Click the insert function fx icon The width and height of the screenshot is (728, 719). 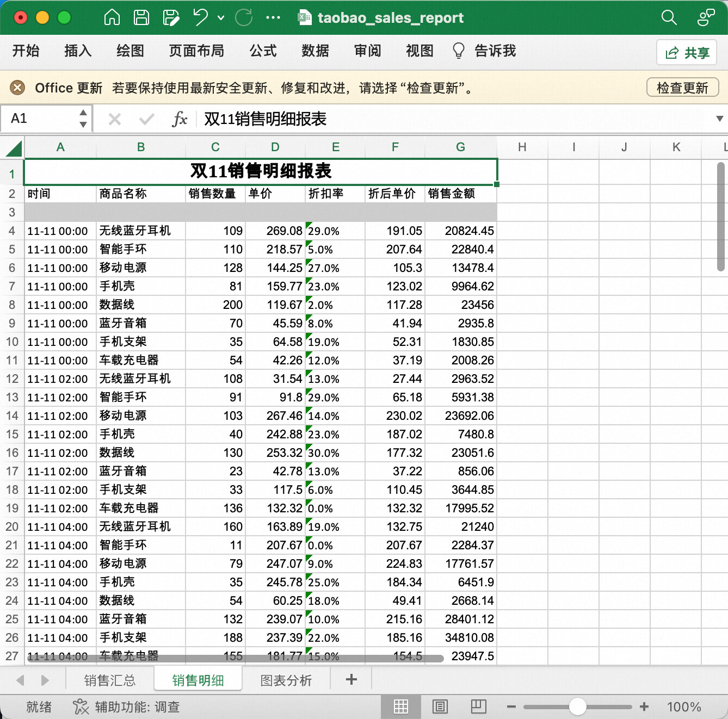(x=180, y=119)
